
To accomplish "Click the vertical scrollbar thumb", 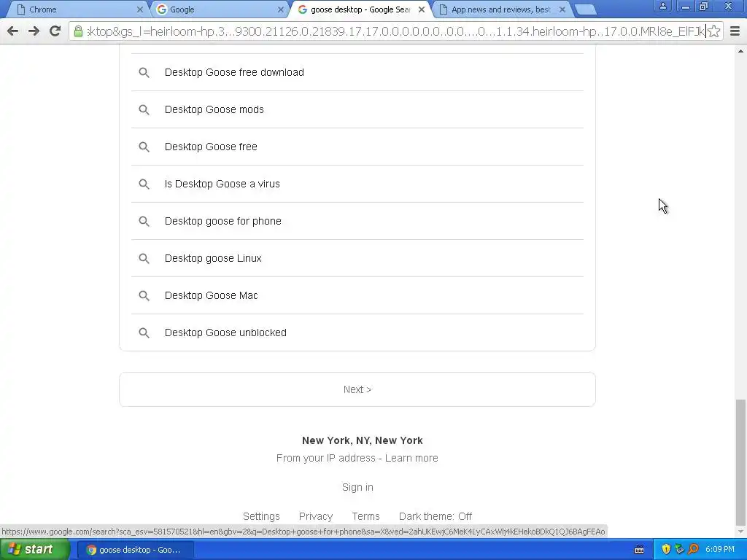I will [x=740, y=461].
